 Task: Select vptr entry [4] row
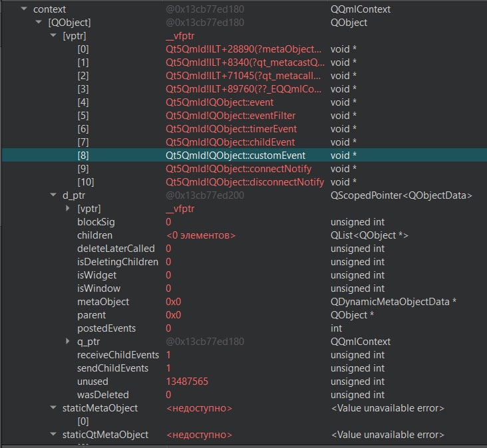point(244,102)
